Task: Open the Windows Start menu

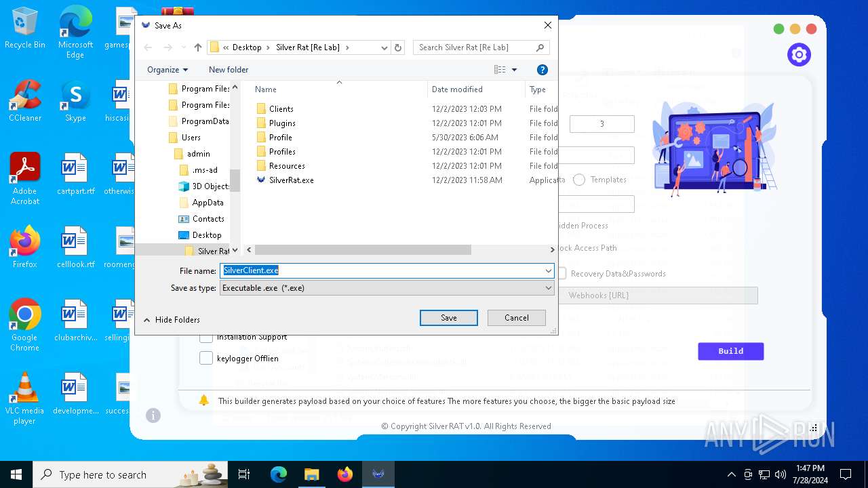Action: tap(16, 474)
